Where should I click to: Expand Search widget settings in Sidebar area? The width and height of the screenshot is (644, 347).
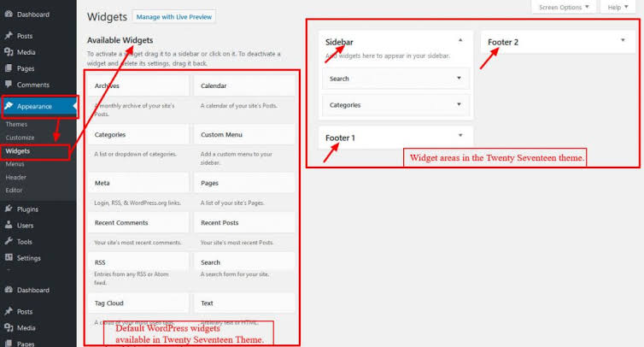460,79
